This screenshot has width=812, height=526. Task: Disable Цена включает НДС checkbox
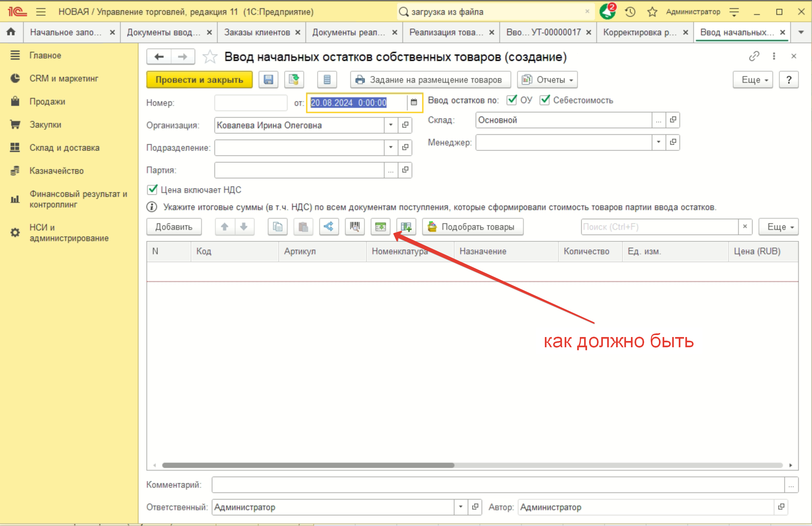pyautogui.click(x=152, y=190)
